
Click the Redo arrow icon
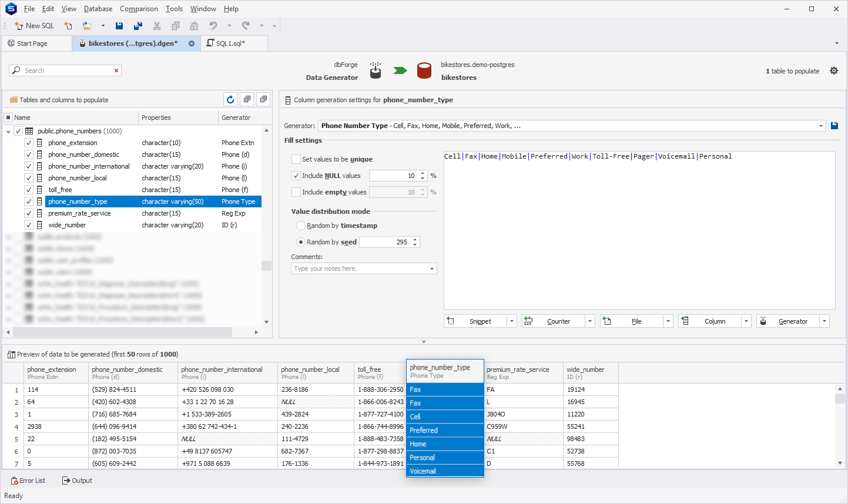pos(246,26)
